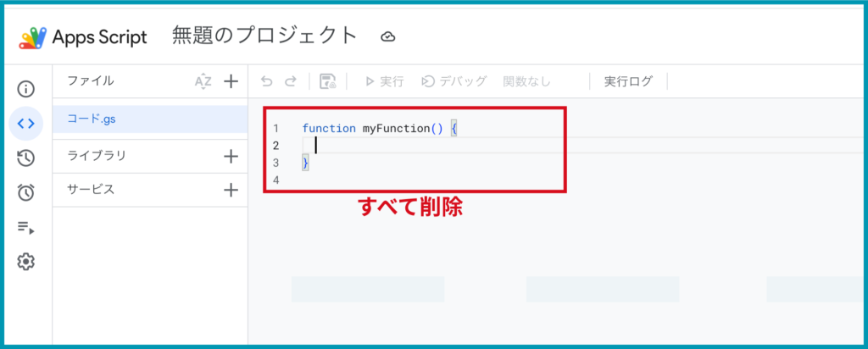Open the project history clock icon
The image size is (868, 349).
[26, 158]
